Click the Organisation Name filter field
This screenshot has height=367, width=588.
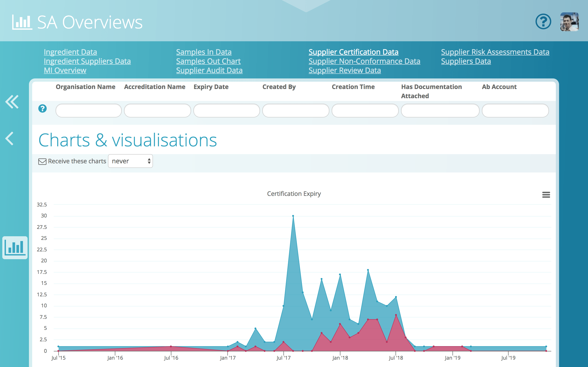click(x=88, y=110)
